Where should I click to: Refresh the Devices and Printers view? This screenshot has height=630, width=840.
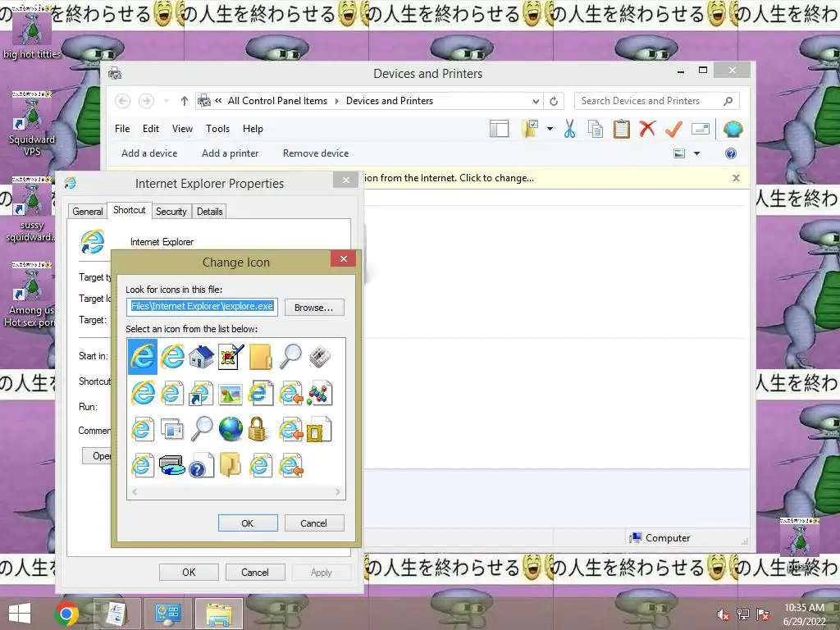(554, 101)
